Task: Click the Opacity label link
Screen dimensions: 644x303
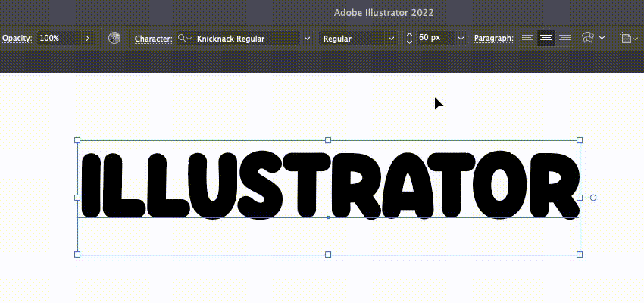Action: [16, 38]
